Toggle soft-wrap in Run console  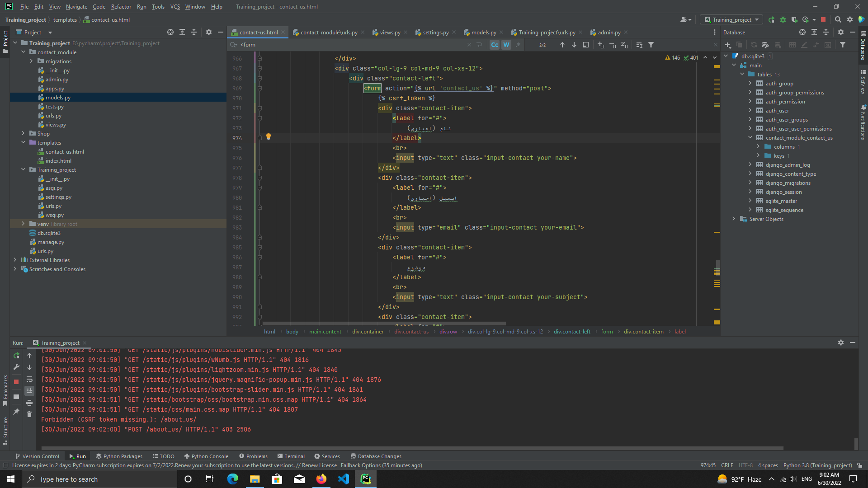pyautogui.click(x=29, y=380)
